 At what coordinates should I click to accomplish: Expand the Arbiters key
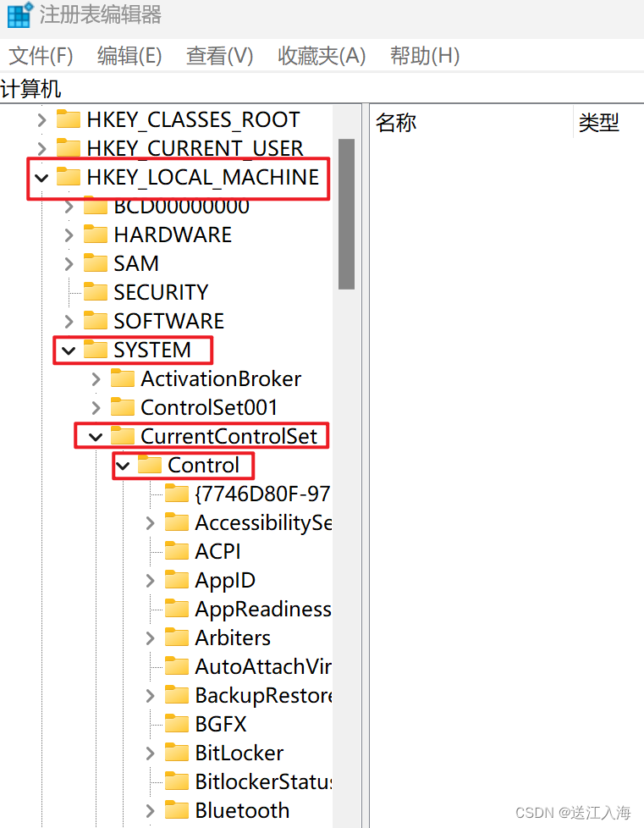[151, 638]
